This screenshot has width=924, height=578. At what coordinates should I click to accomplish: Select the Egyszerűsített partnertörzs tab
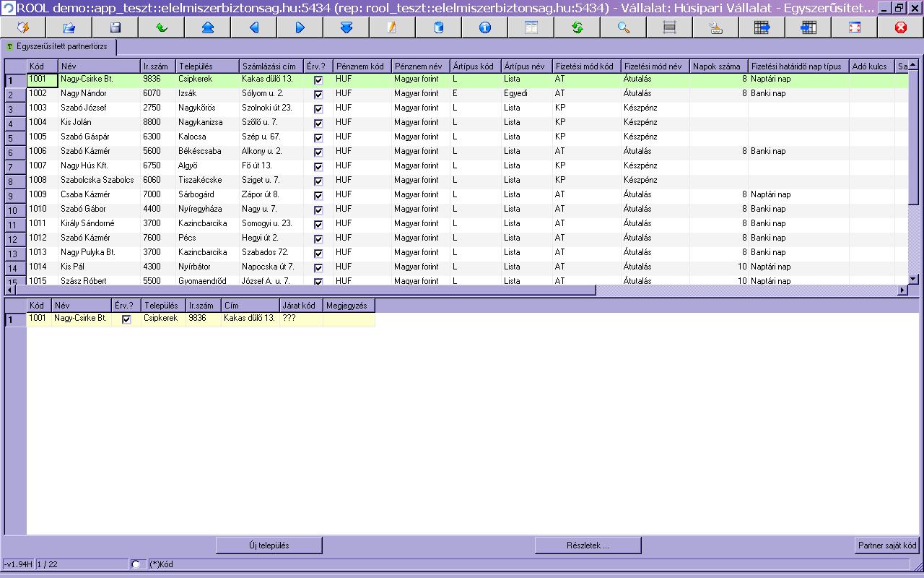pyautogui.click(x=58, y=46)
